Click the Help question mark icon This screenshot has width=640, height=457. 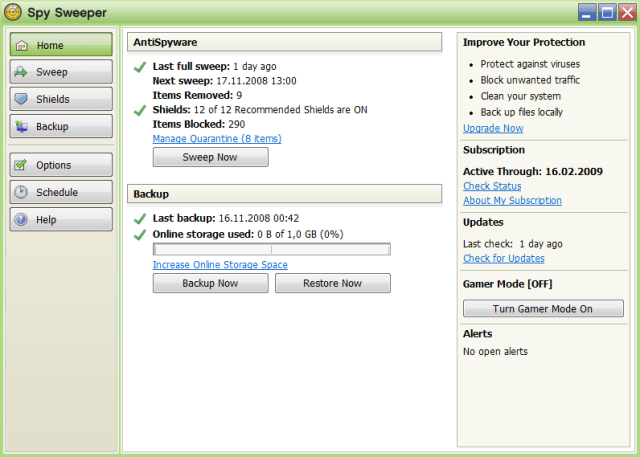(22, 219)
